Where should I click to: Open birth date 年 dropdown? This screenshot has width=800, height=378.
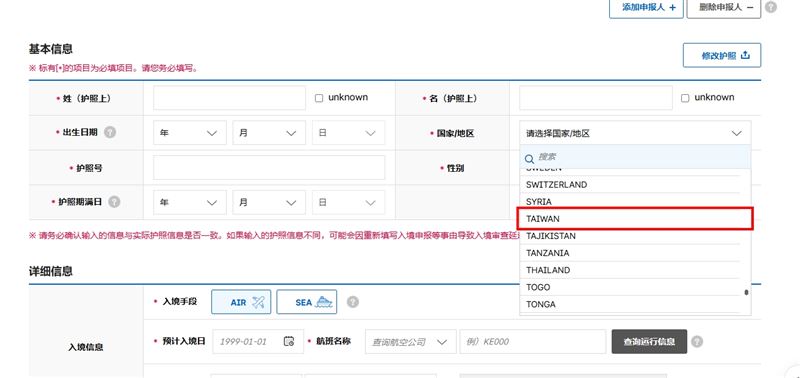[190, 133]
